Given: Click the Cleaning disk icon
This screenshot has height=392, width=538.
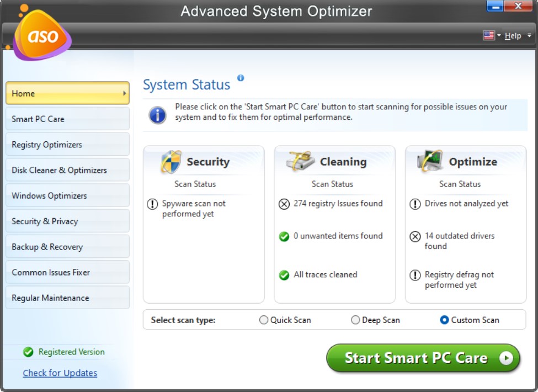Looking at the screenshot, I should tap(300, 159).
